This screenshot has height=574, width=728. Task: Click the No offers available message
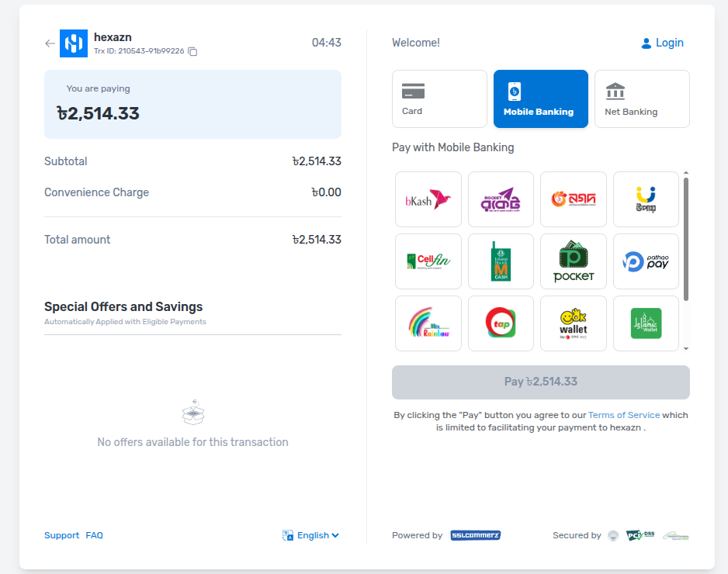(192, 442)
